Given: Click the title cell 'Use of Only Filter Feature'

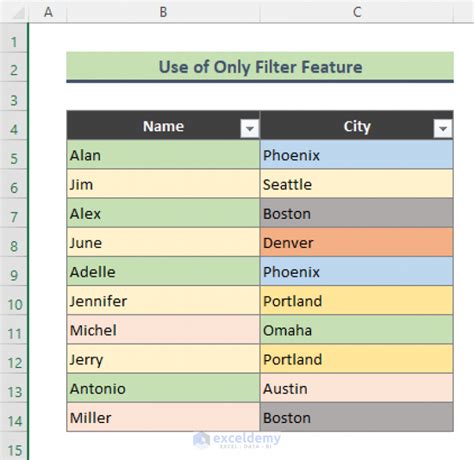Looking at the screenshot, I should [x=260, y=67].
